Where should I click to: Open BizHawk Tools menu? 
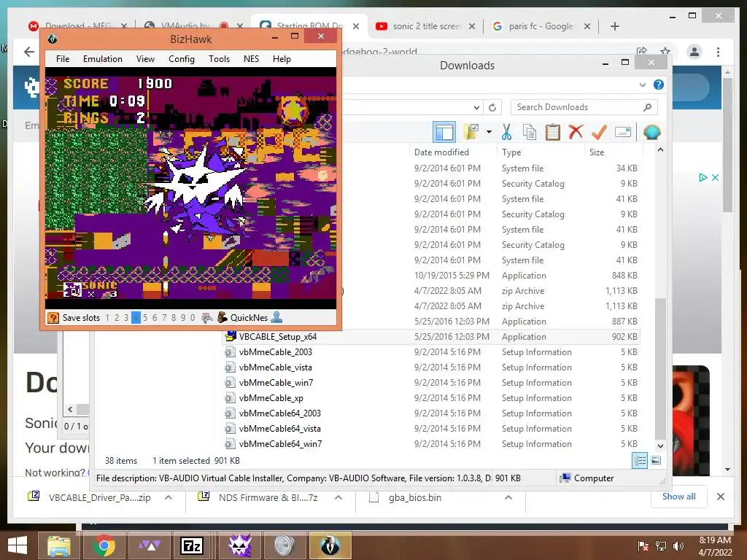(x=219, y=58)
